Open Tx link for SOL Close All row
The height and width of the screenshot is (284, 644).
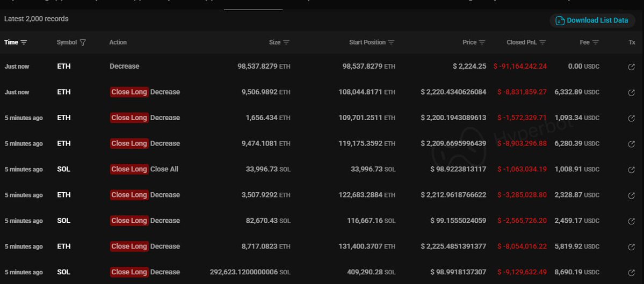click(632, 170)
